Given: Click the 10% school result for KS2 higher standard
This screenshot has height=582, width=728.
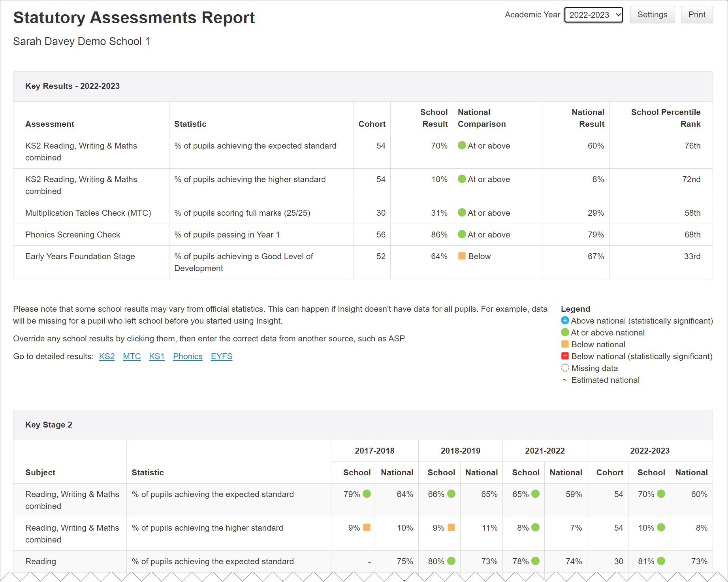Looking at the screenshot, I should (439, 179).
